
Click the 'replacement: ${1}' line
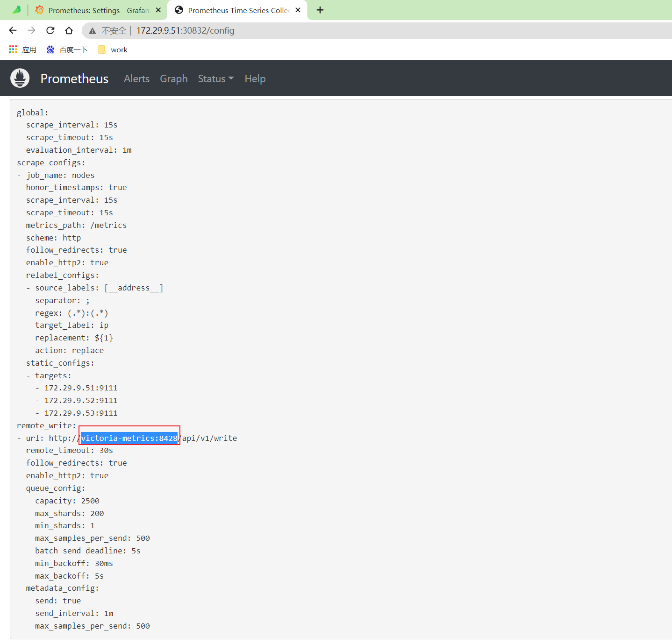(x=74, y=338)
